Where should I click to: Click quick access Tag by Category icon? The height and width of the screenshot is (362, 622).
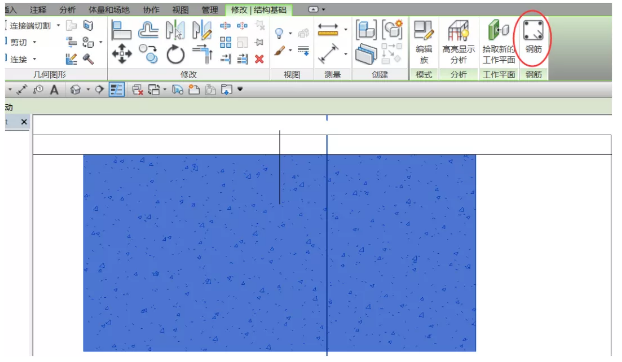pyautogui.click(x=38, y=90)
